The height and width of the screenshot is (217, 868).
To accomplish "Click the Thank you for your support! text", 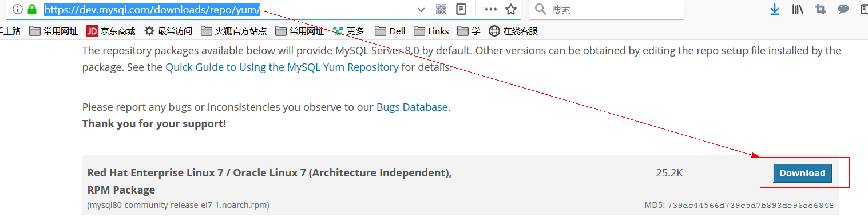I will coord(154,123).
